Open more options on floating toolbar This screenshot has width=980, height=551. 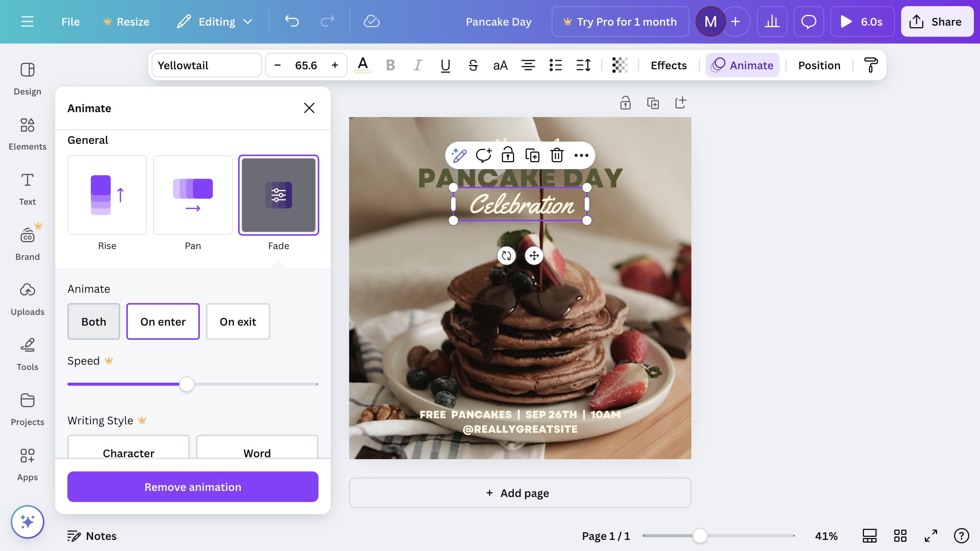tap(581, 155)
